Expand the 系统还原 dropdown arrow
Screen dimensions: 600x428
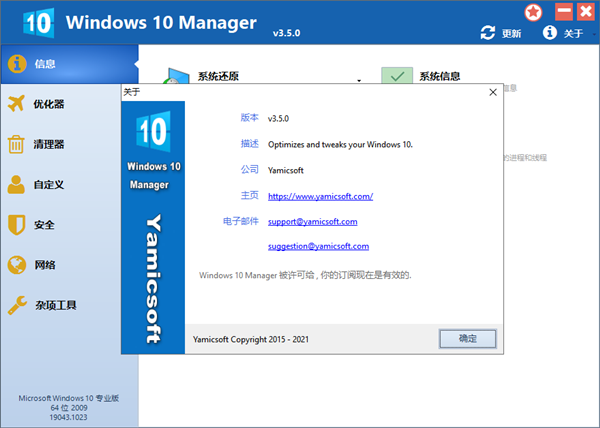tap(359, 79)
